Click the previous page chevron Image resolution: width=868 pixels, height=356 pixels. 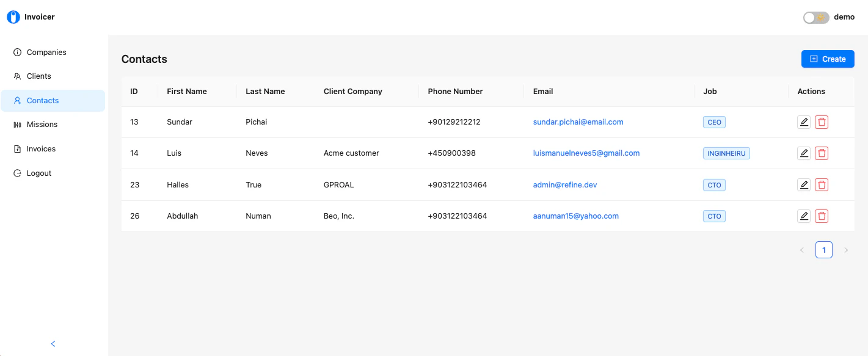tap(802, 250)
